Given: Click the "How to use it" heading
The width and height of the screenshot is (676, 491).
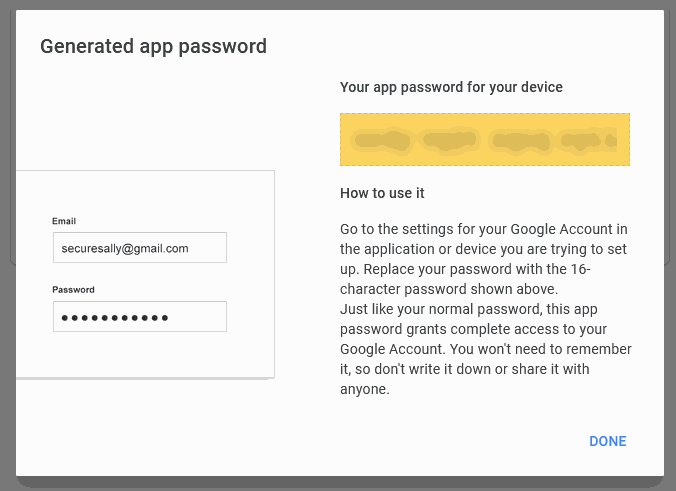Looking at the screenshot, I should [x=382, y=193].
